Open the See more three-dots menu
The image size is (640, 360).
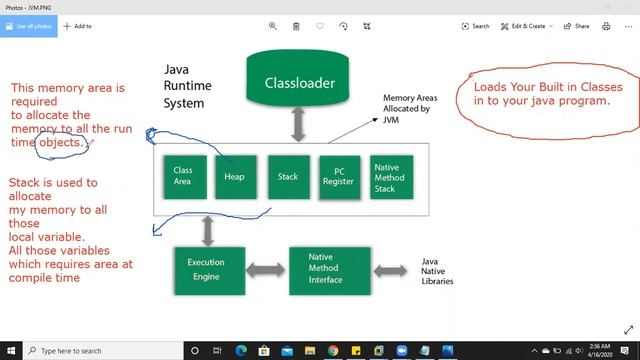click(x=628, y=26)
